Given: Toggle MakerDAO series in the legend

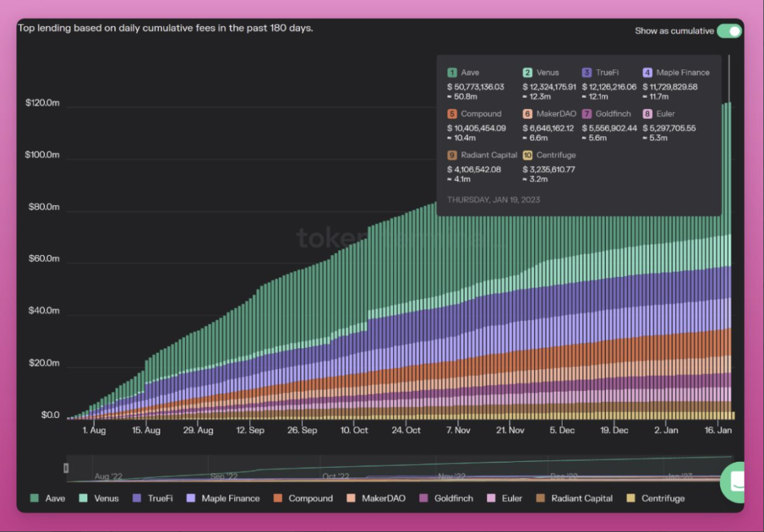Looking at the screenshot, I should (x=376, y=498).
